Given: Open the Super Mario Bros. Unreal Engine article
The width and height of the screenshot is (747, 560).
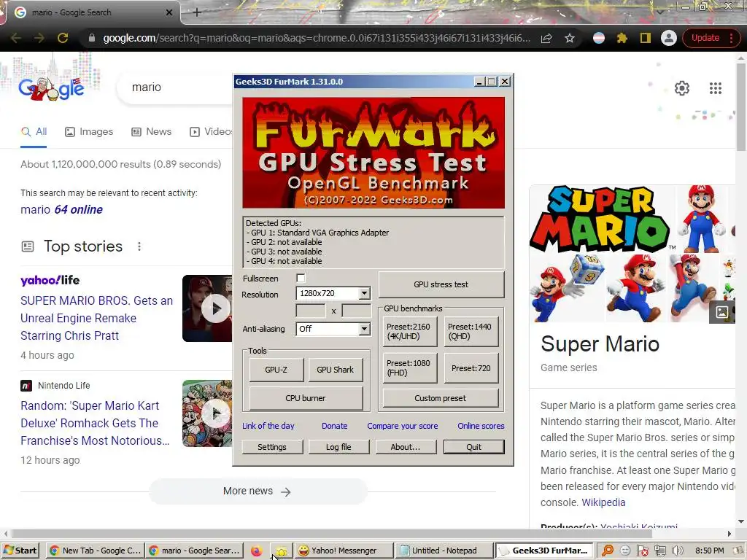Looking at the screenshot, I should (x=97, y=318).
